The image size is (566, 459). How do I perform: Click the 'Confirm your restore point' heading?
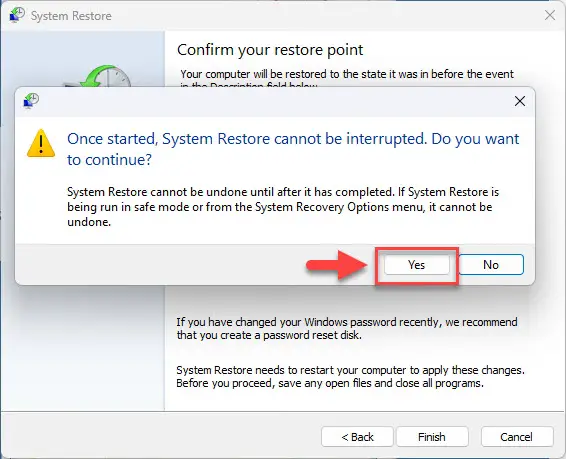pyautogui.click(x=270, y=50)
